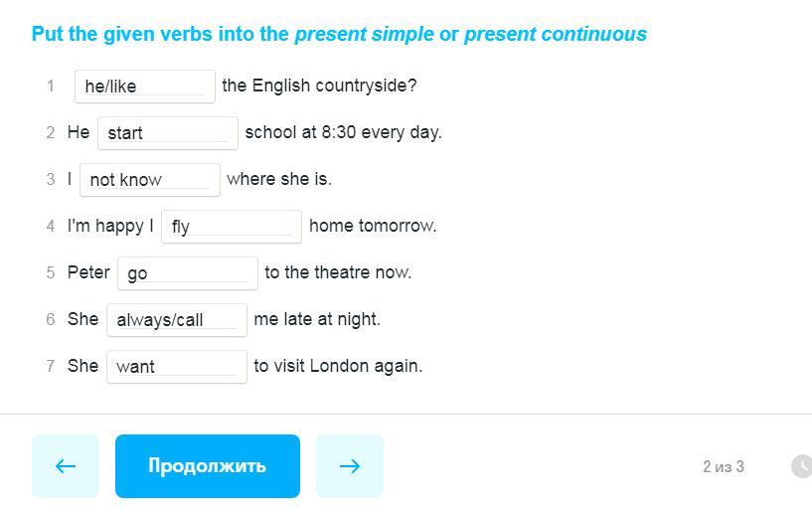Click 'me late at night.' text

pyautogui.click(x=317, y=319)
